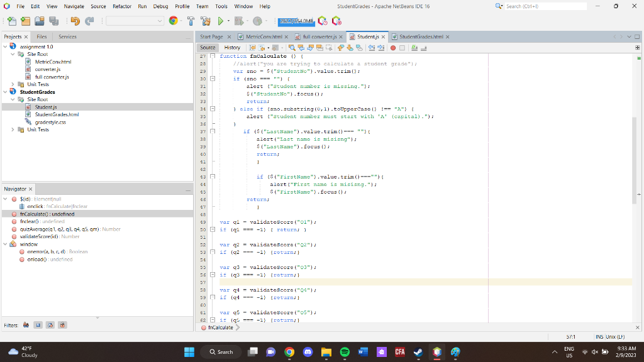
Task: Open the empty configuration combo box
Action: (135, 21)
